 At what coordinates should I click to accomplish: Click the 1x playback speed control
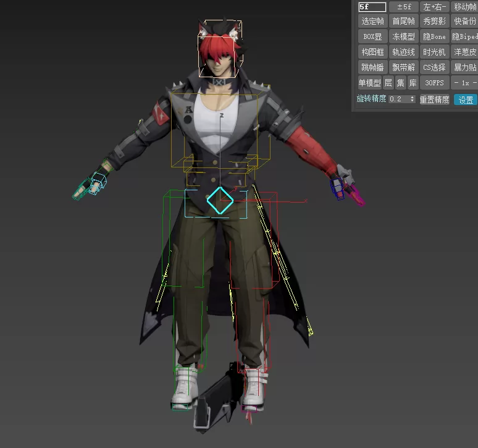point(465,83)
